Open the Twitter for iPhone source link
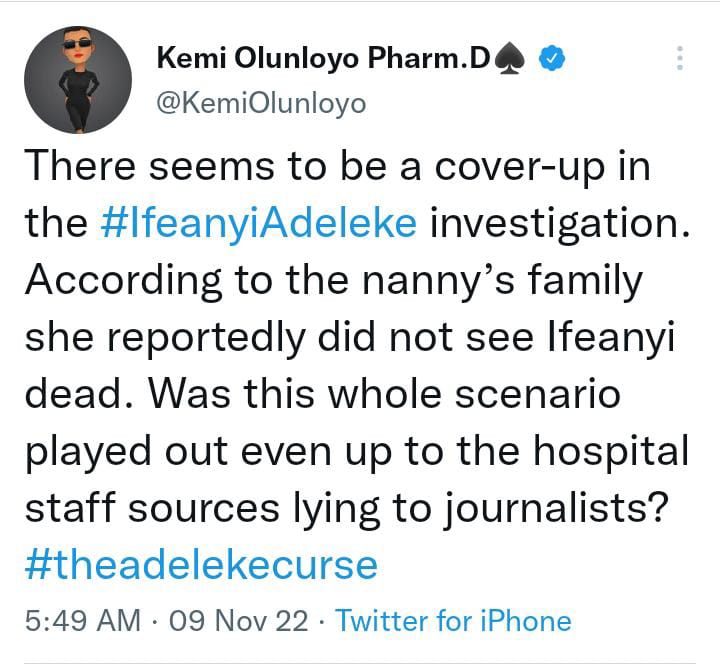 453,620
